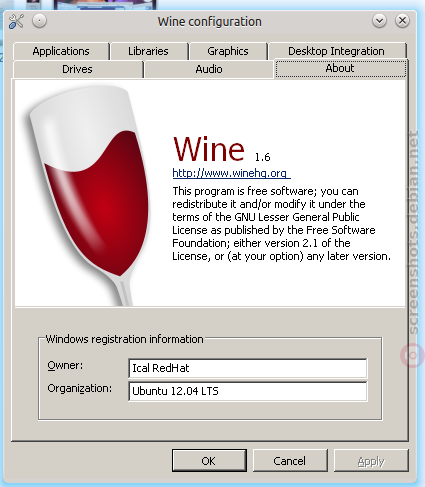Viewport: 425px width, 487px height.
Task: Switch to the Drives tab
Action: [x=78, y=69]
